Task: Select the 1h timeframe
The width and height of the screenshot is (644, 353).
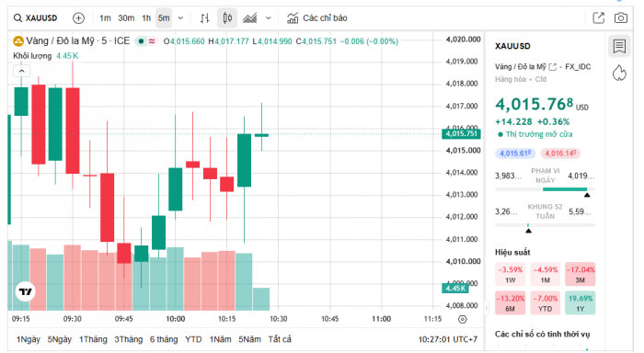Action: coord(146,18)
